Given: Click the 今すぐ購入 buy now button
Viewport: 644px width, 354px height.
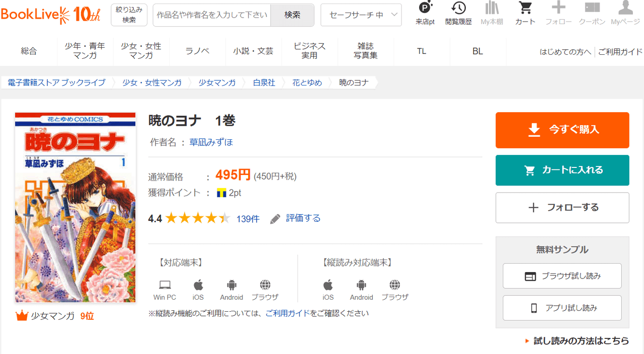Looking at the screenshot, I should point(562,130).
